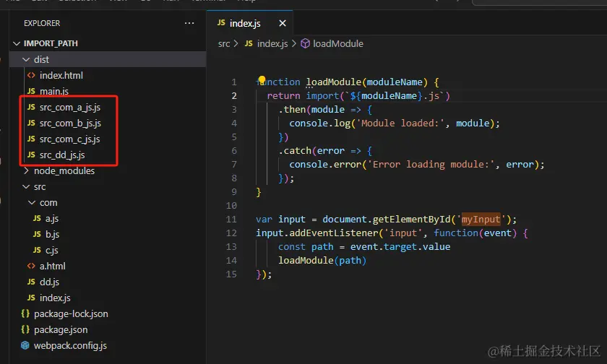Open webpack.config.js file

point(70,345)
